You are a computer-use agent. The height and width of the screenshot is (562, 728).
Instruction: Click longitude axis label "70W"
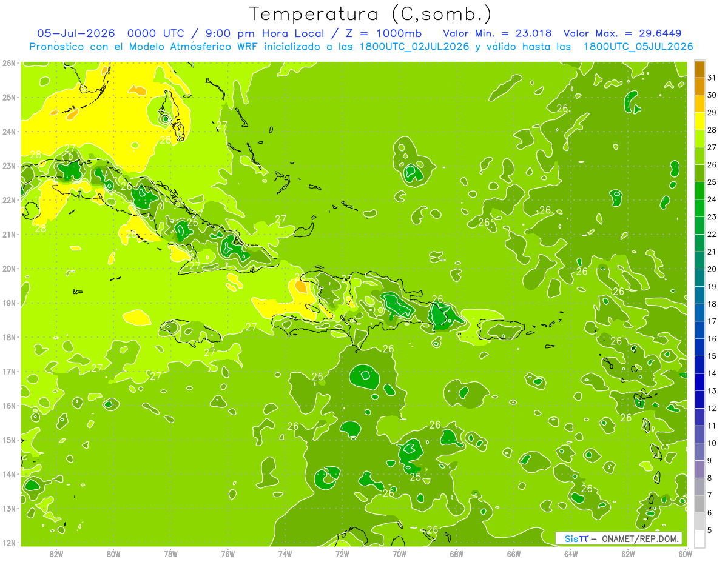point(399,554)
